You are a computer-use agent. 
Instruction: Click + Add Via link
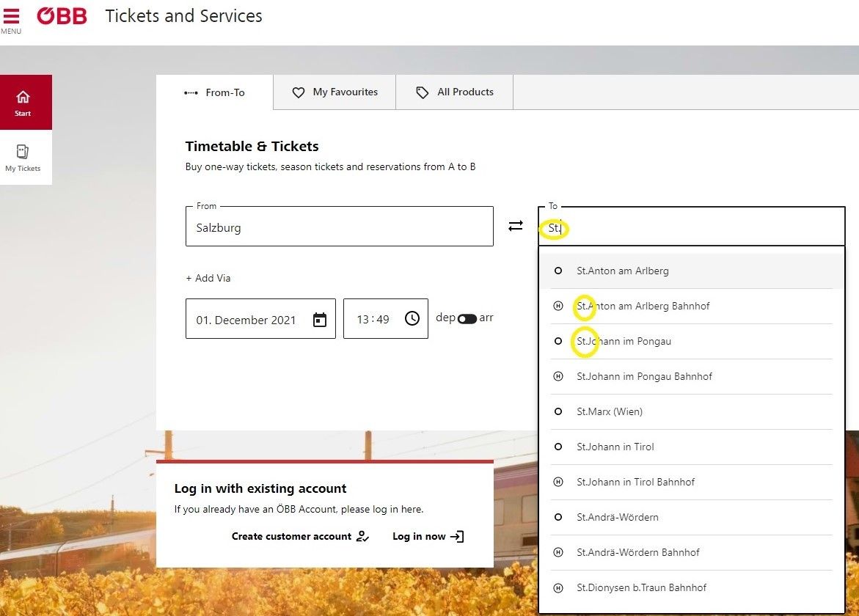point(208,278)
